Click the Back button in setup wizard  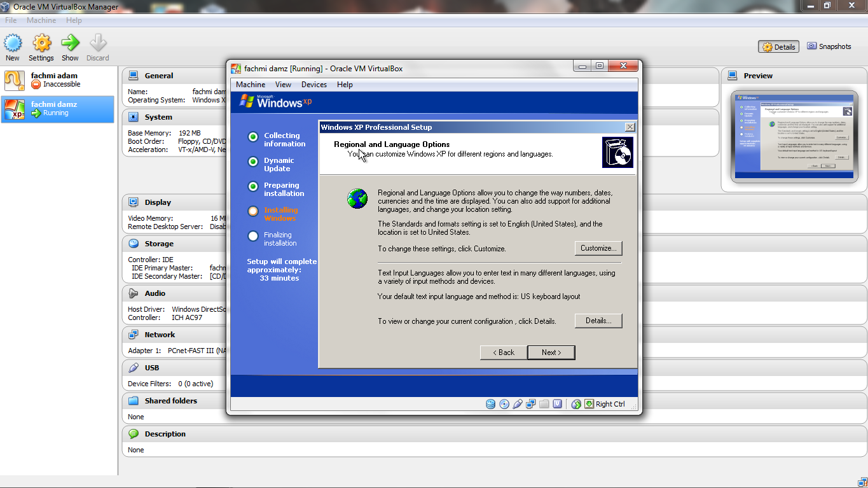click(504, 352)
